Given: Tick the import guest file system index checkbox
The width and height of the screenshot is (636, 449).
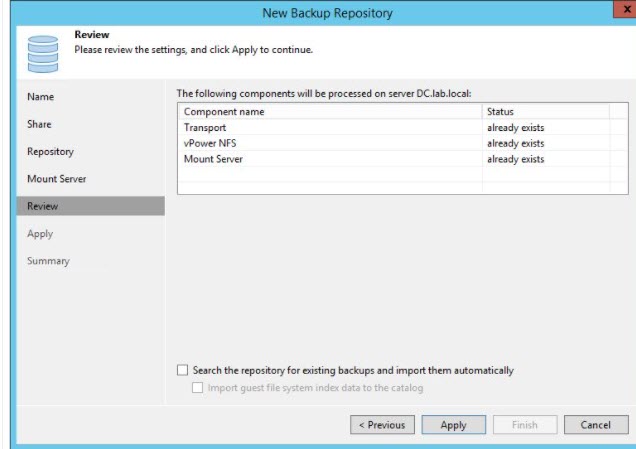Looking at the screenshot, I should click(x=198, y=388).
